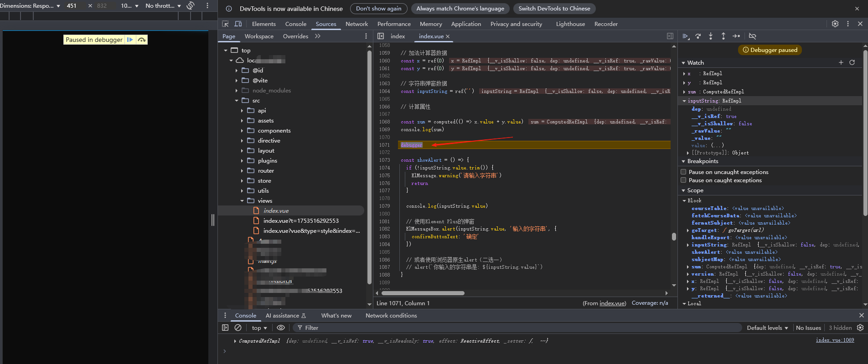Show more navigator tabs chevron
The height and width of the screenshot is (364, 868).
[318, 36]
